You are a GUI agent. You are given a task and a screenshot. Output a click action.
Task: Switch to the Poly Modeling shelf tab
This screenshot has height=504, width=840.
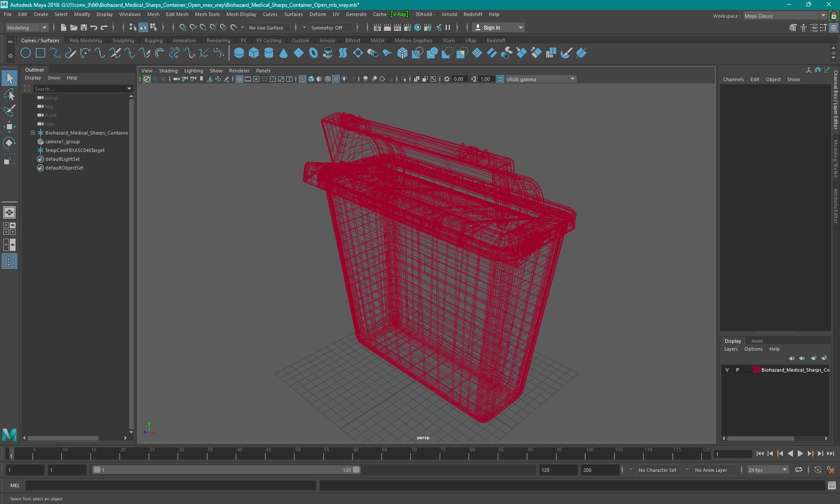click(x=86, y=41)
